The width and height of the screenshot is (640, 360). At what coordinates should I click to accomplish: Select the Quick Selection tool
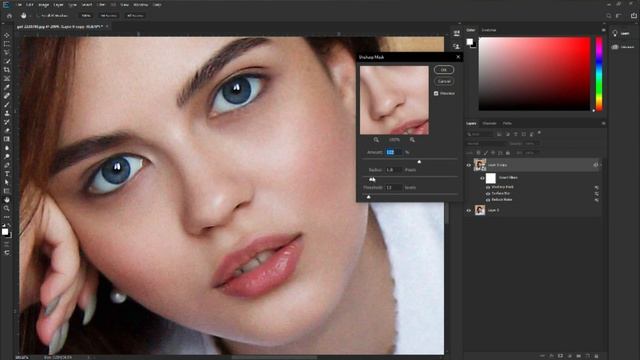pos(7,61)
